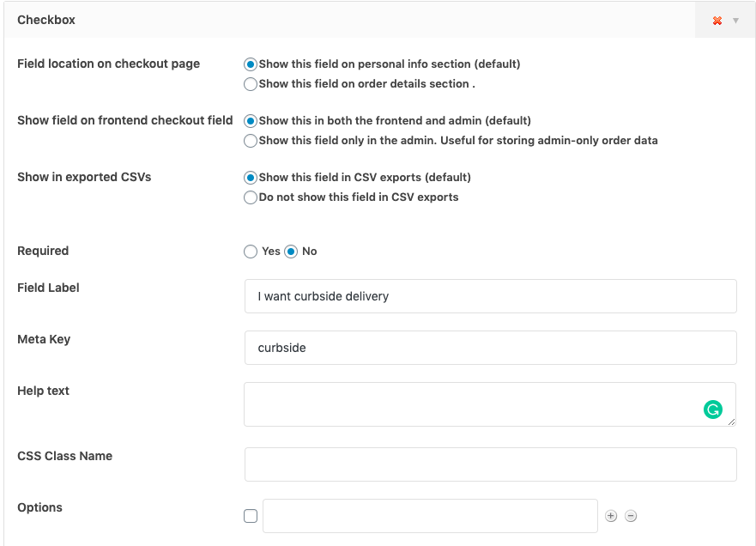Set Required to Yes
Image resolution: width=756 pixels, height=546 pixels.
tap(251, 252)
